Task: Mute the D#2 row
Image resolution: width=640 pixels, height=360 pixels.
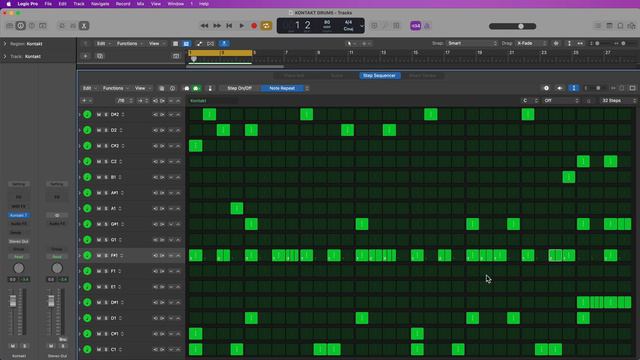Action: (99, 115)
